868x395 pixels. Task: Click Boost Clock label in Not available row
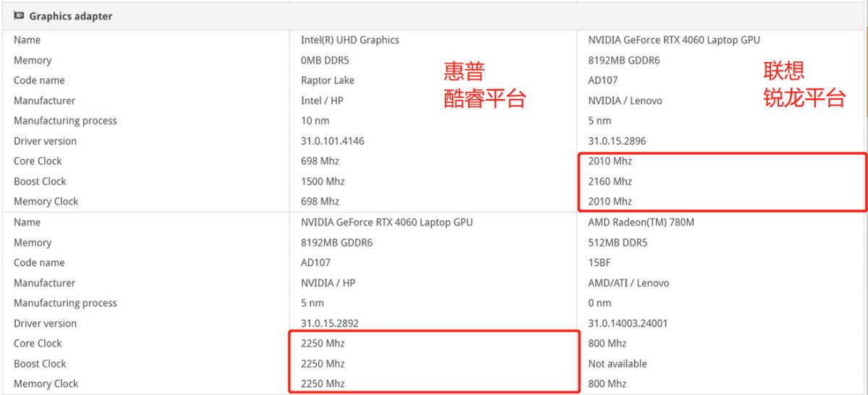(x=40, y=364)
